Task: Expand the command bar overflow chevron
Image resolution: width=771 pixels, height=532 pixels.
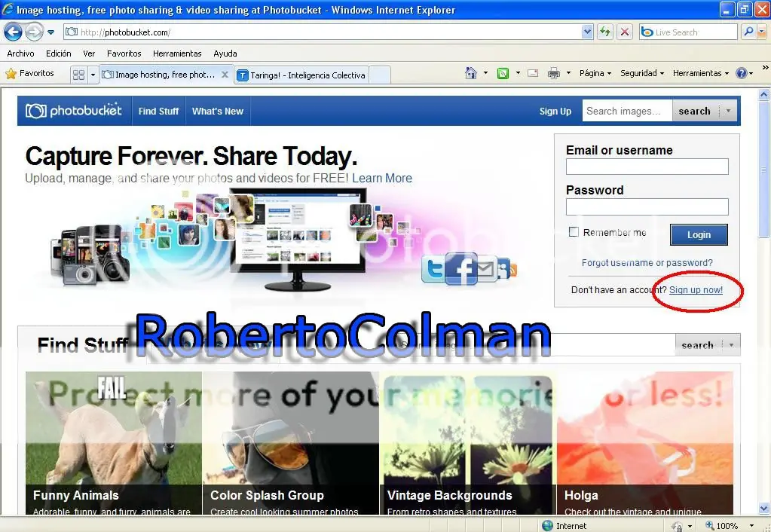Action: 765,67
